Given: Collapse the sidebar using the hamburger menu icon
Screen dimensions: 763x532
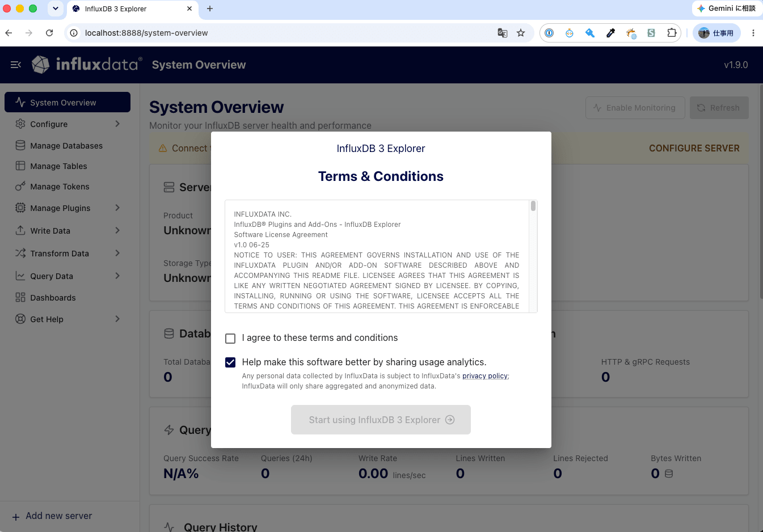Looking at the screenshot, I should pos(16,65).
